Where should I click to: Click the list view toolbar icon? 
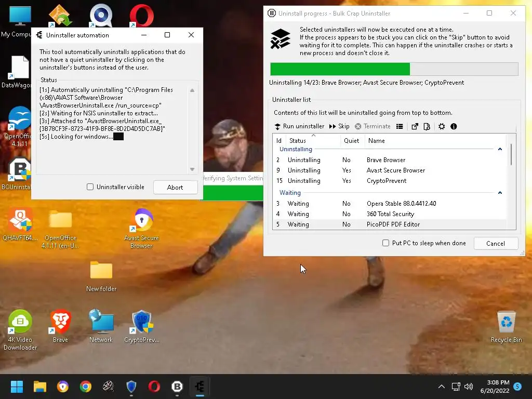tap(400, 127)
